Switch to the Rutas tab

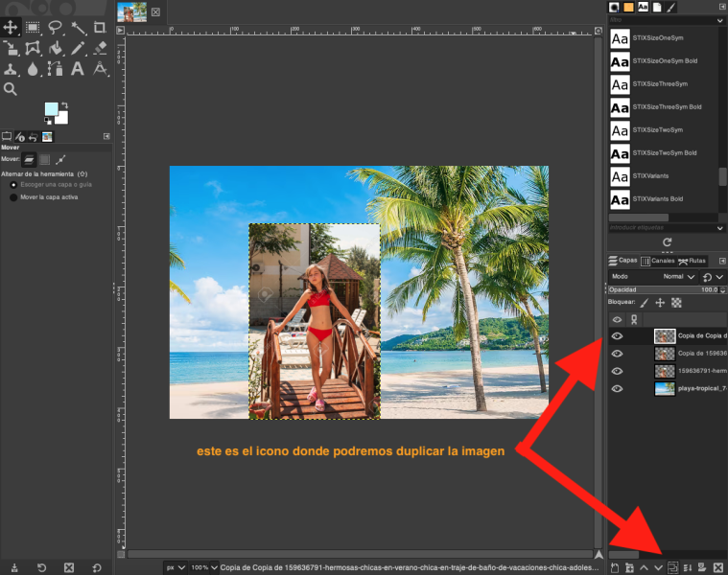pyautogui.click(x=692, y=261)
